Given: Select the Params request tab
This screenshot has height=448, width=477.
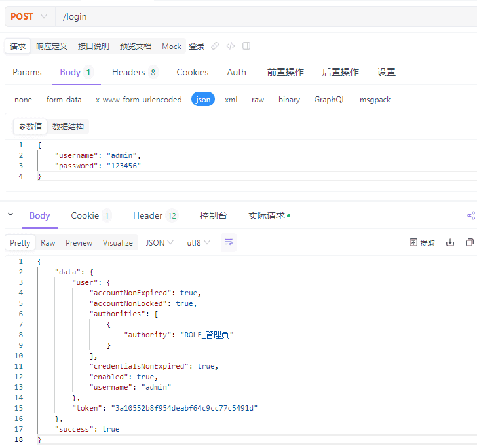Looking at the screenshot, I should 27,73.
